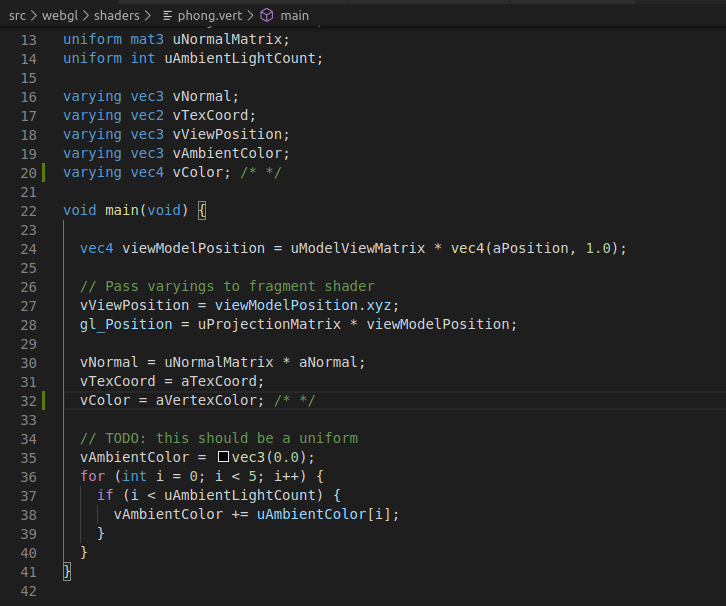Click 'aTexCoord' on line 31
The width and height of the screenshot is (726, 606).
click(219, 381)
